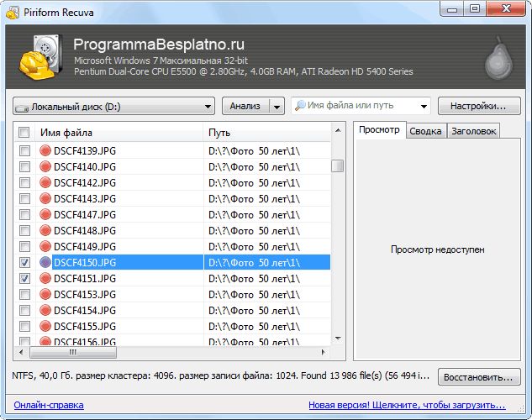Click the Просмотр недоступен preview message
The height and width of the screenshot is (420, 532).
[437, 249]
